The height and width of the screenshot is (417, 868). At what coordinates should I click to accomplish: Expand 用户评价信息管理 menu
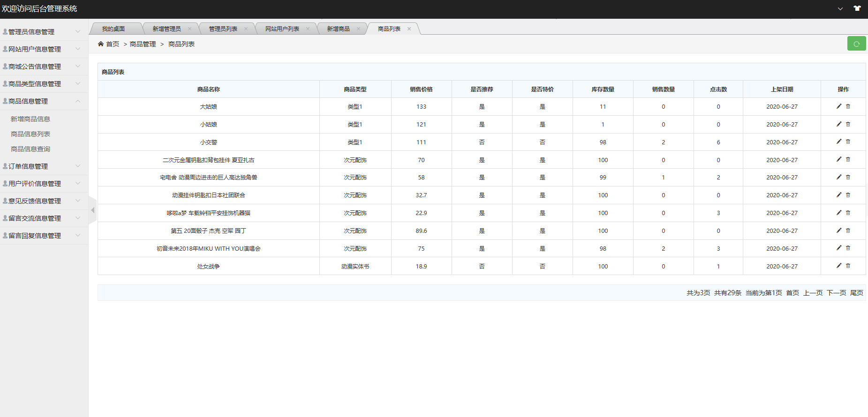pyautogui.click(x=44, y=184)
